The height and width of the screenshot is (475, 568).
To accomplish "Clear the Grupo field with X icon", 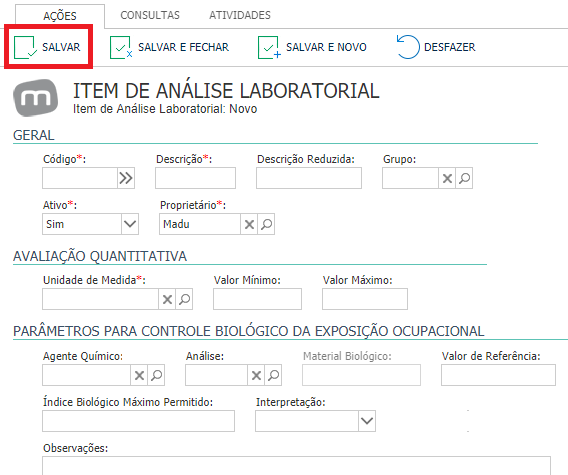I will [447, 178].
